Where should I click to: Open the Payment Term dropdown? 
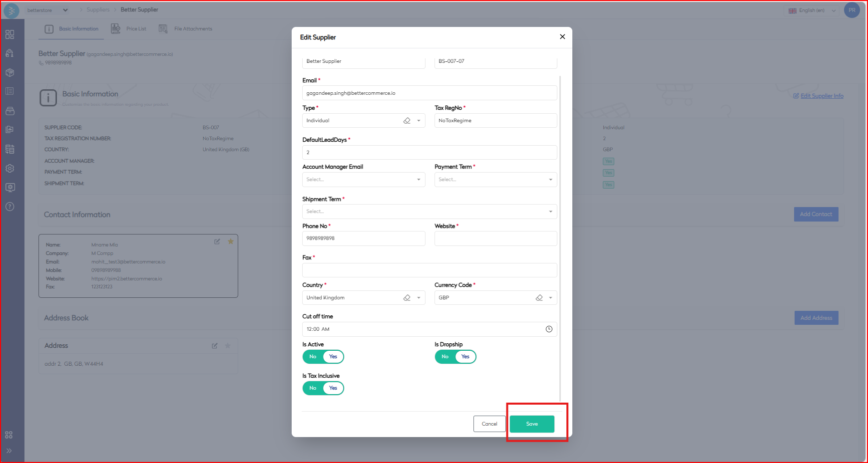(x=495, y=180)
